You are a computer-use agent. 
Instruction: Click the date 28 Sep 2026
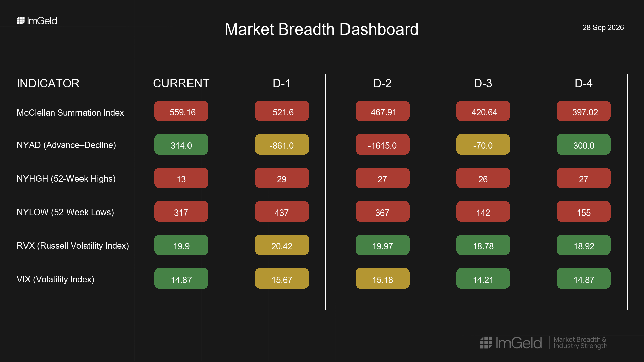pyautogui.click(x=603, y=27)
